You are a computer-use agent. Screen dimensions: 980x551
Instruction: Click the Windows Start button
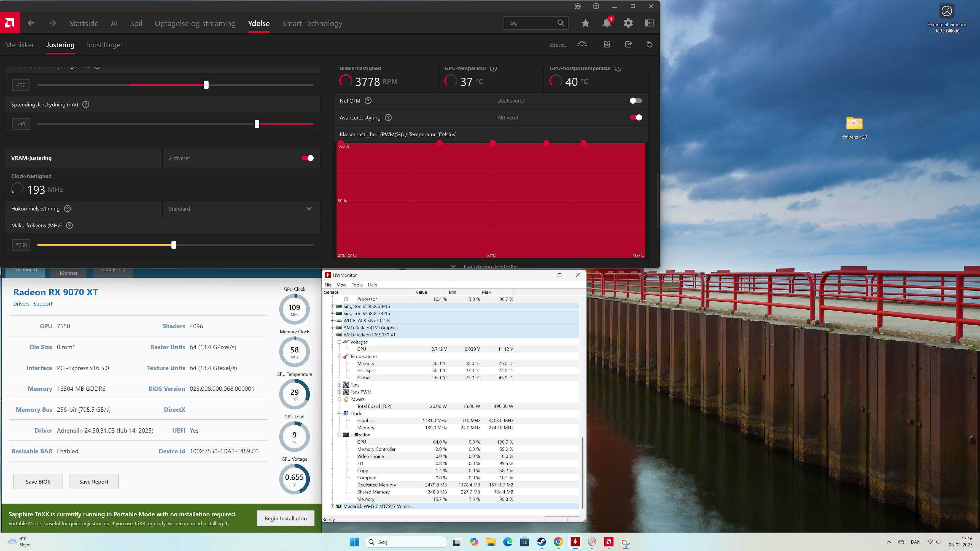354,542
